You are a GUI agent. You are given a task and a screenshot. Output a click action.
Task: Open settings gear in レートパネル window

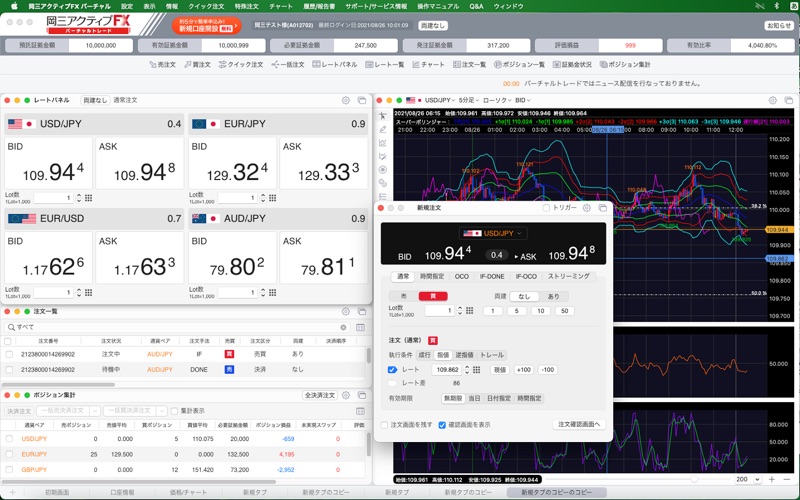coord(346,101)
